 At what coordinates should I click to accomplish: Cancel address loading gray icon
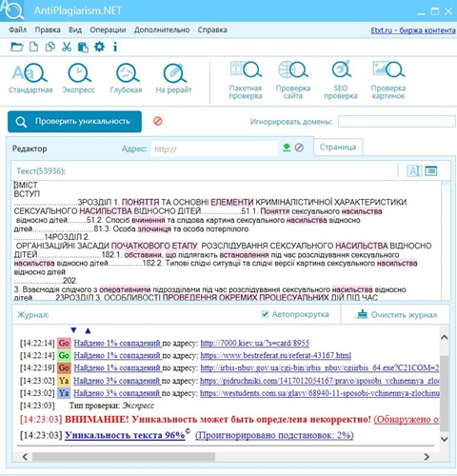tap(299, 148)
